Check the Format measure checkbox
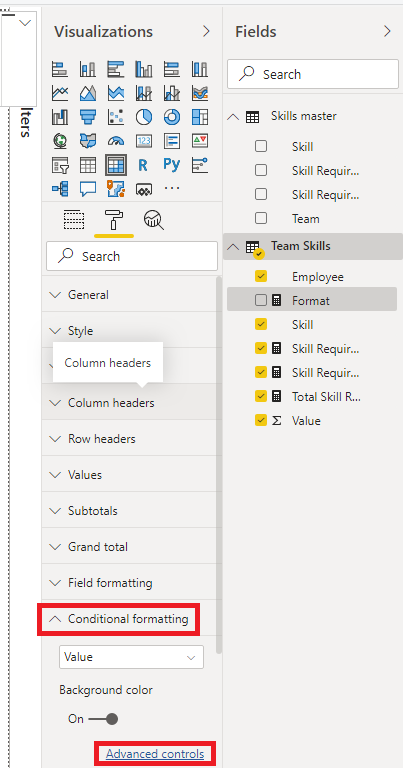 click(x=261, y=300)
